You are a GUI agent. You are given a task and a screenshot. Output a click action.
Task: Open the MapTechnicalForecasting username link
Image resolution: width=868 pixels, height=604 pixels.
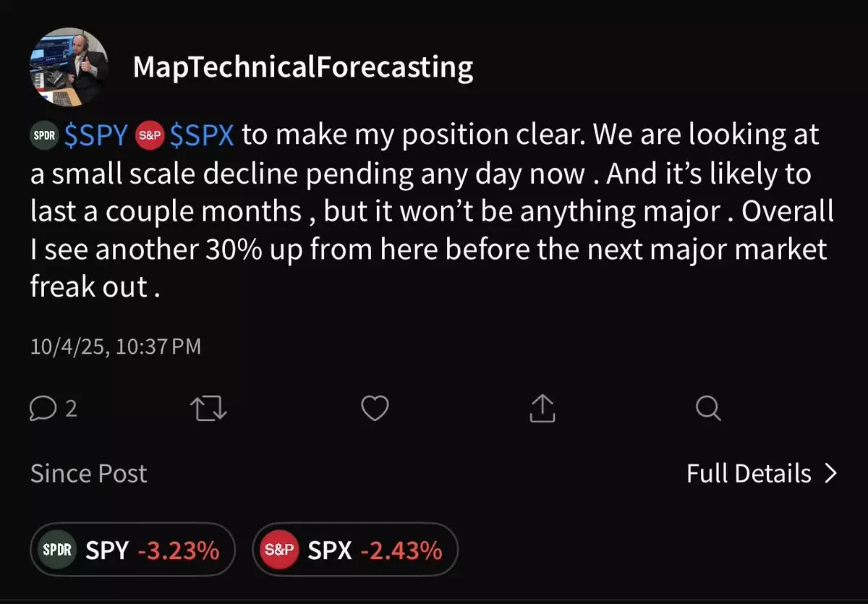(303, 67)
